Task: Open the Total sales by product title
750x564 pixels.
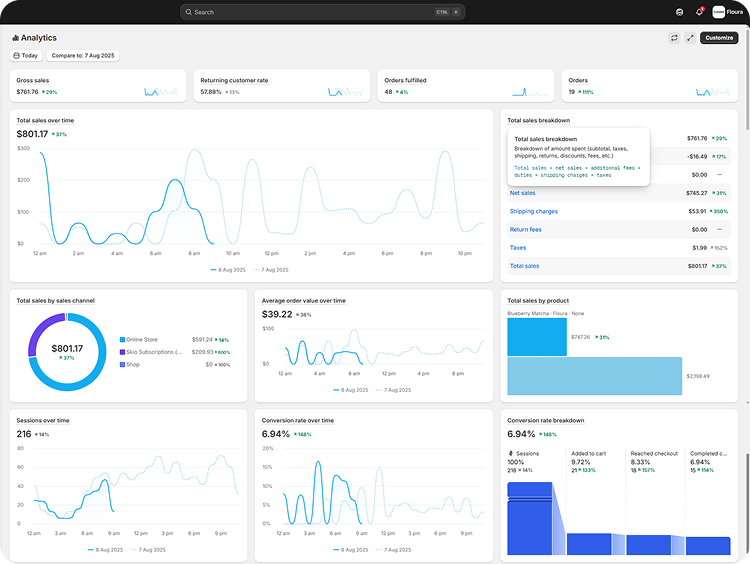Action: pyautogui.click(x=538, y=301)
